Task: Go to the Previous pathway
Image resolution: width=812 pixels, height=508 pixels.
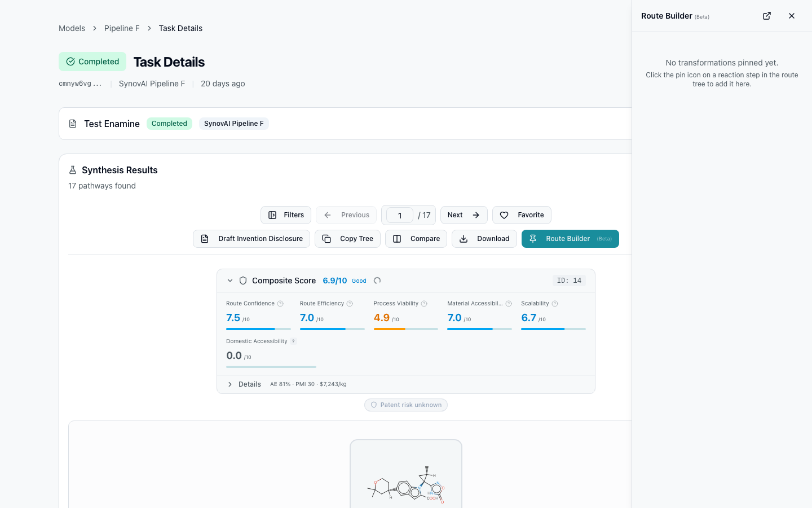Action: (x=346, y=215)
